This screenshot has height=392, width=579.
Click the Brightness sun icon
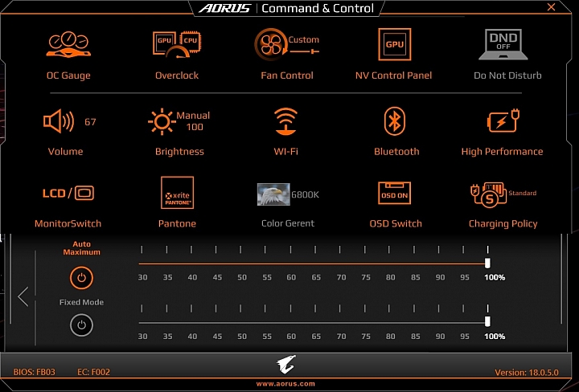tap(162, 121)
